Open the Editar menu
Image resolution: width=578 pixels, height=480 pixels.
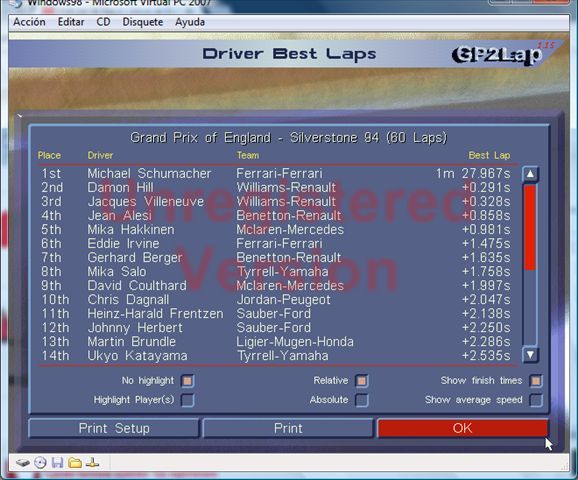click(x=71, y=22)
